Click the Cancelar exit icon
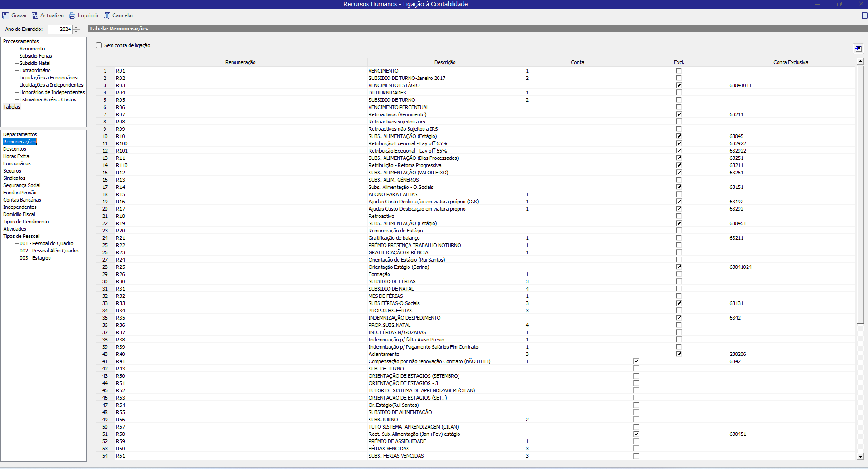The image size is (868, 469). [107, 15]
